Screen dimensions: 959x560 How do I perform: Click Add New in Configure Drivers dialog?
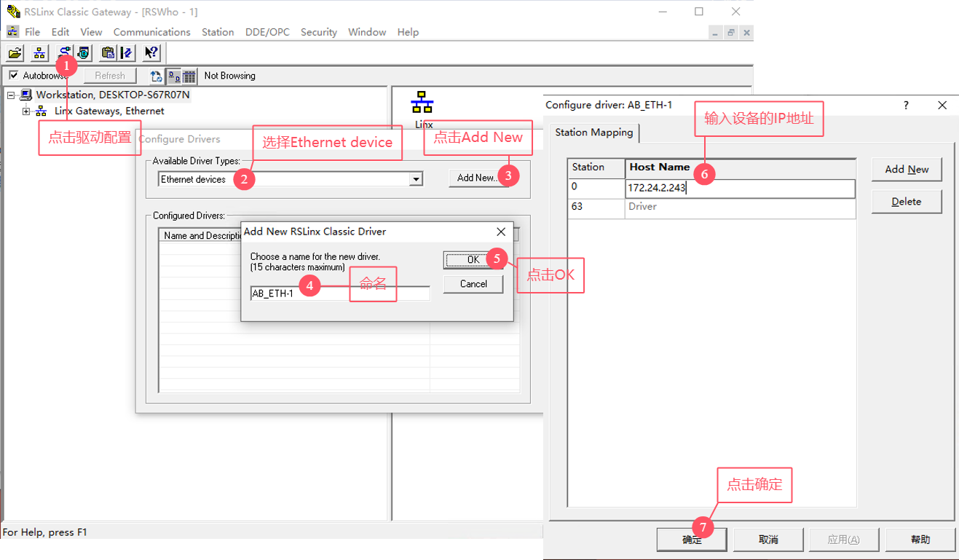[x=477, y=178]
